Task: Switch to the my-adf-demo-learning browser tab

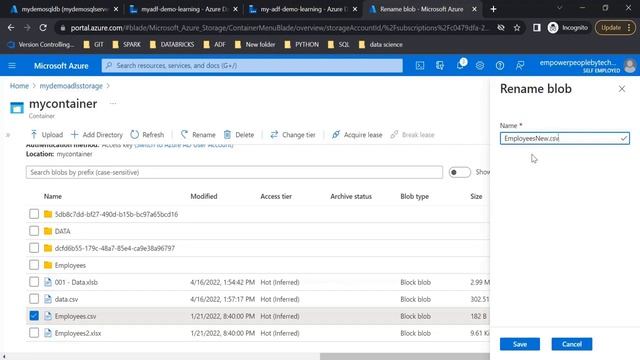Action: (303, 9)
